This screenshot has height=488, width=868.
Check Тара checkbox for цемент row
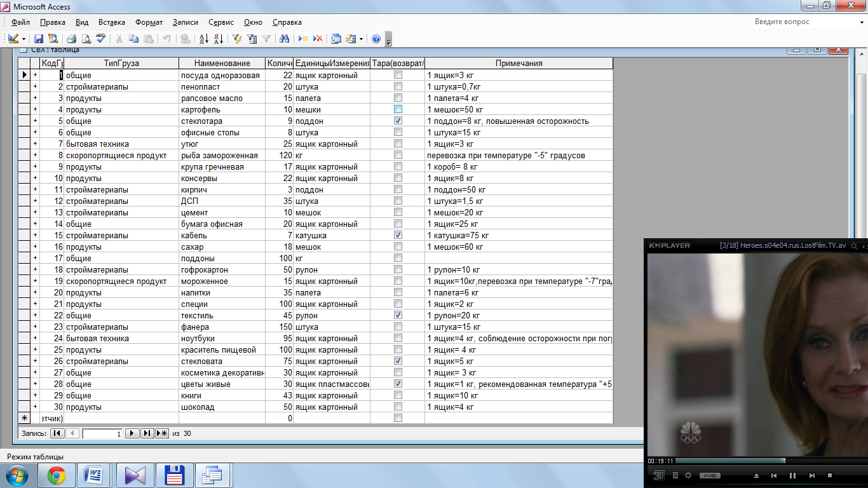398,212
